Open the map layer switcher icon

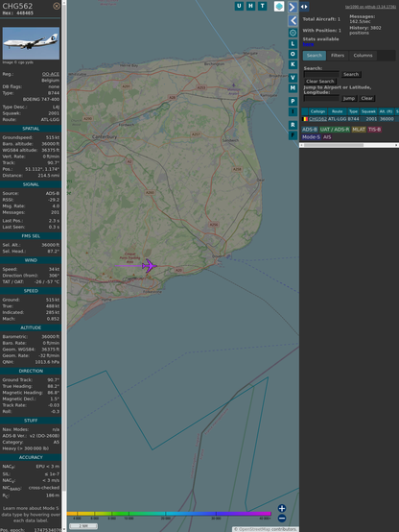(279, 6)
